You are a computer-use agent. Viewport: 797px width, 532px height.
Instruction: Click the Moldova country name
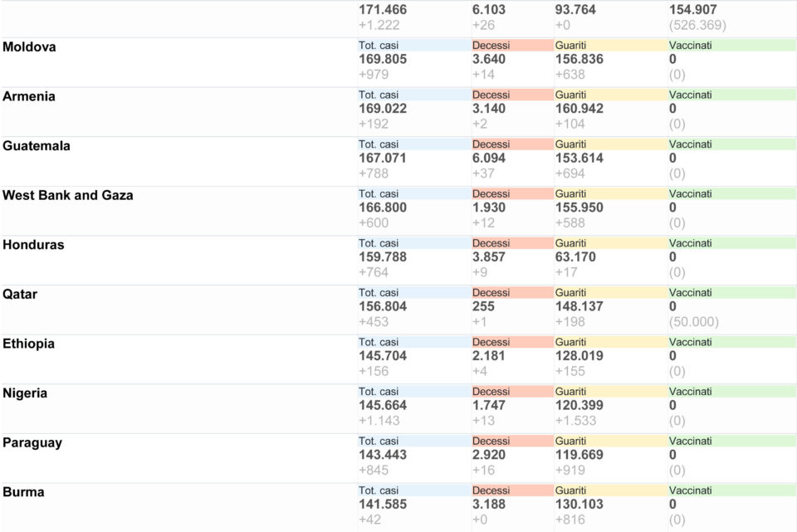29,46
